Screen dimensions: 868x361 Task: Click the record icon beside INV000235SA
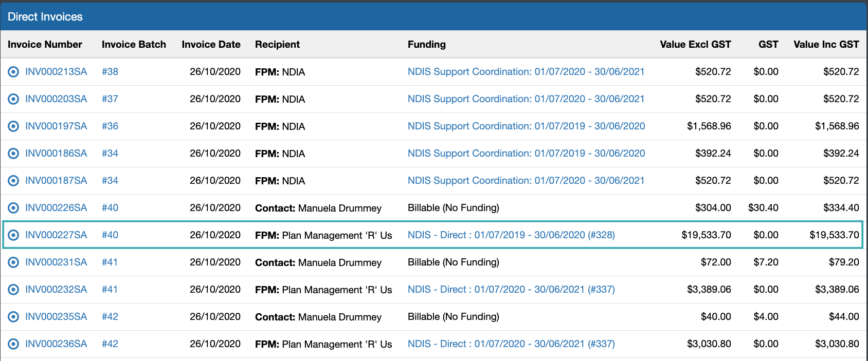tap(13, 317)
